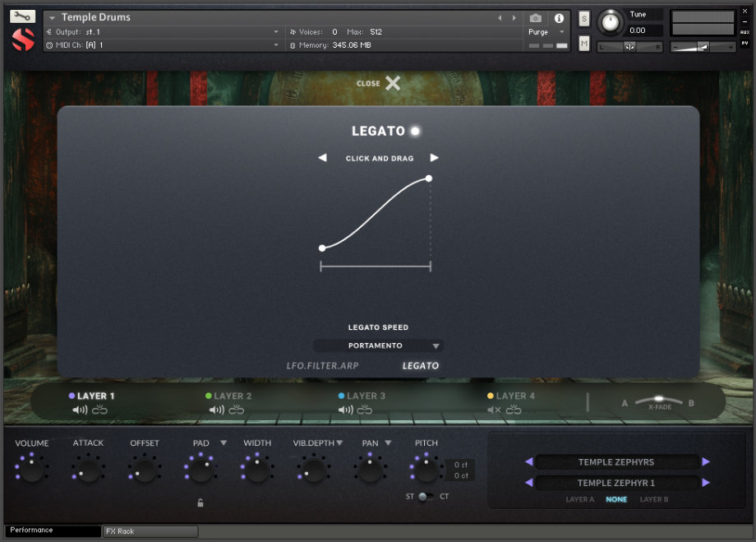Click the instrument info icon
Image resolution: width=756 pixels, height=542 pixels.
pyautogui.click(x=559, y=18)
